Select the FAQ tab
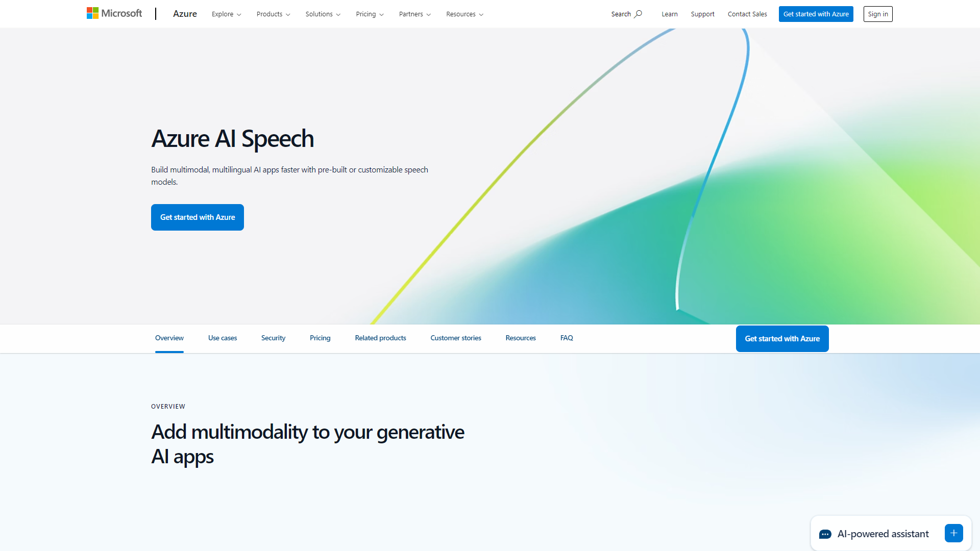Screen dimensions: 980x551 [x=567, y=338]
